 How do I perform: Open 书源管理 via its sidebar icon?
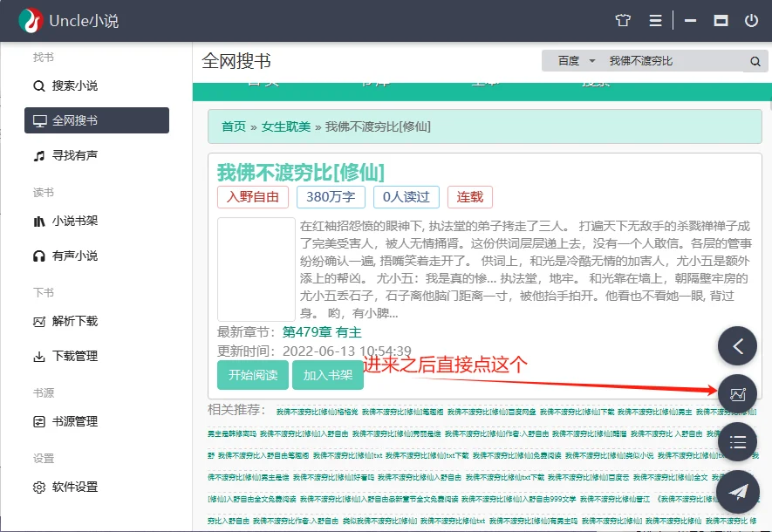pyautogui.click(x=39, y=420)
